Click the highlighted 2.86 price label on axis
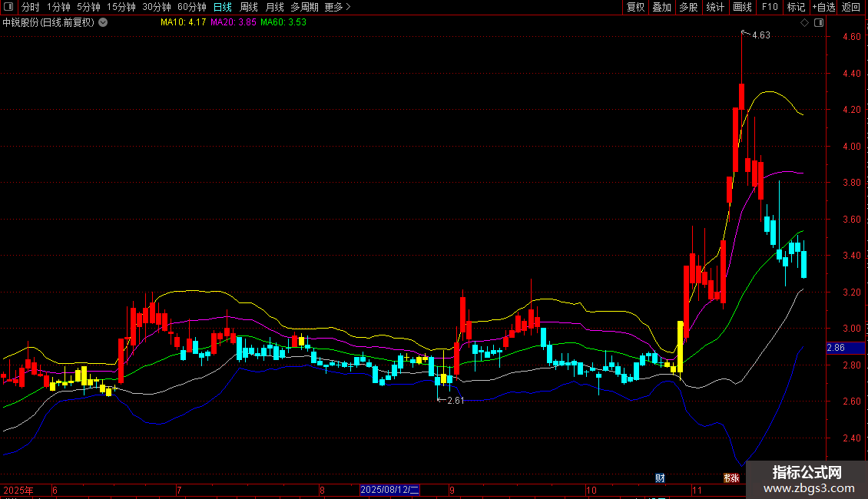868x499 pixels. [845, 348]
